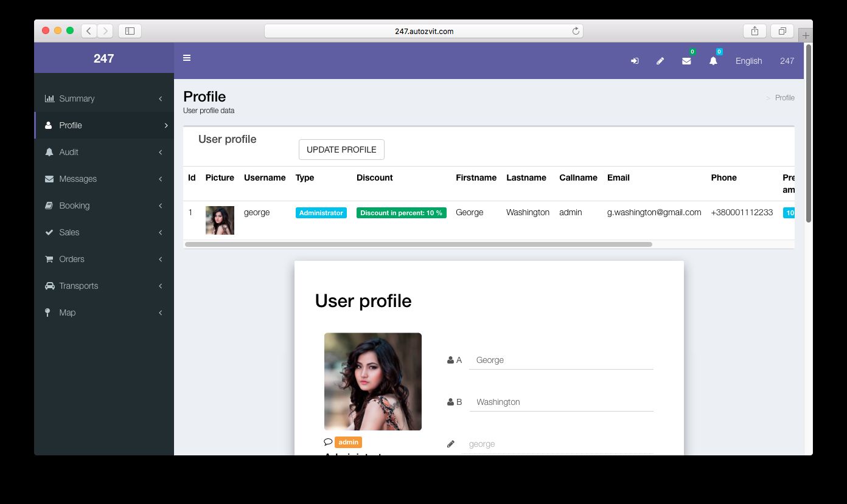Click the pencil icon beside the george field
The width and height of the screenshot is (847, 504).
pyautogui.click(x=451, y=444)
